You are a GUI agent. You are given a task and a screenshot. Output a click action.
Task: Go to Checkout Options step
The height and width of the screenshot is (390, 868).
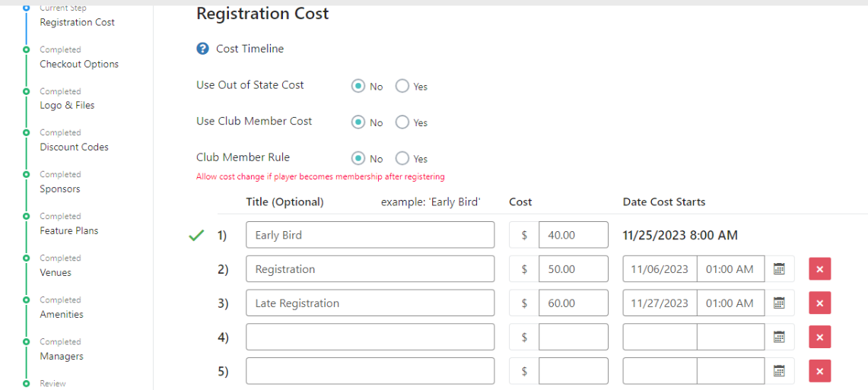(79, 64)
